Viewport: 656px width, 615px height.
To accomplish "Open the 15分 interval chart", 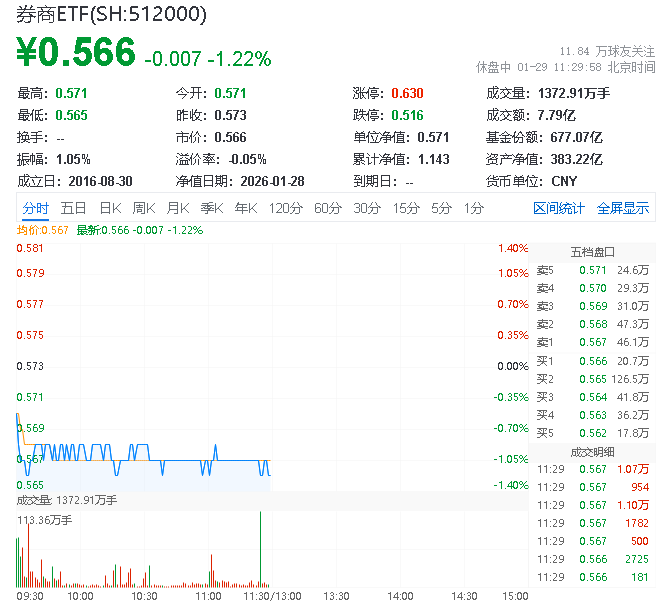I will click(x=406, y=208).
